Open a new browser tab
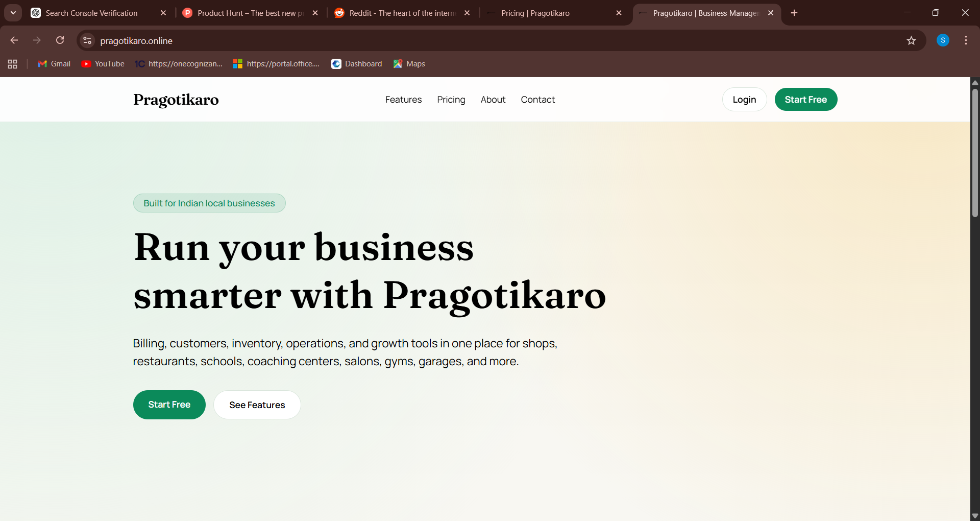Viewport: 980px width, 521px height. 794,13
